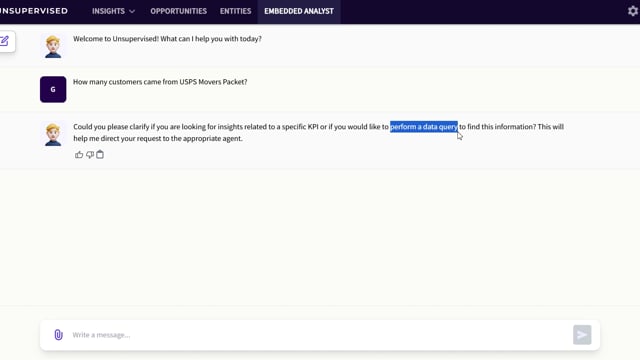Click the highlighted 'perform a data query' text
The image size is (640, 360).
(424, 127)
